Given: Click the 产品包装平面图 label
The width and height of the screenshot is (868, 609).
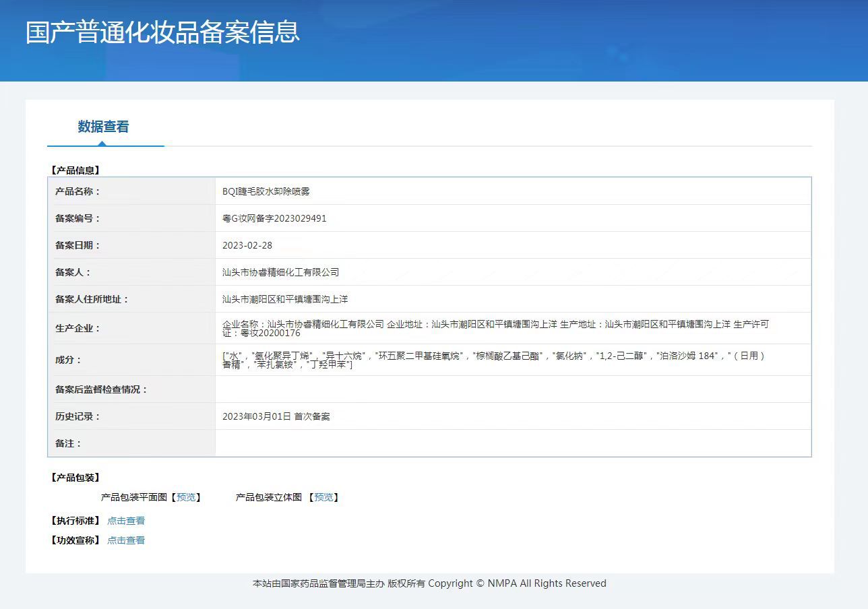Looking at the screenshot, I should (x=133, y=497).
